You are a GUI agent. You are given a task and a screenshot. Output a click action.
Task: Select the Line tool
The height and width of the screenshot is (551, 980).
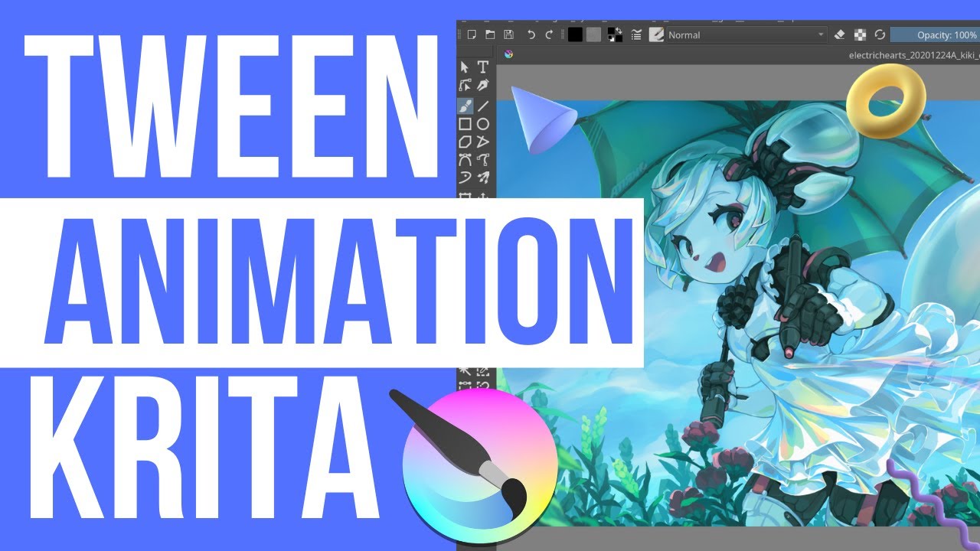tap(483, 106)
